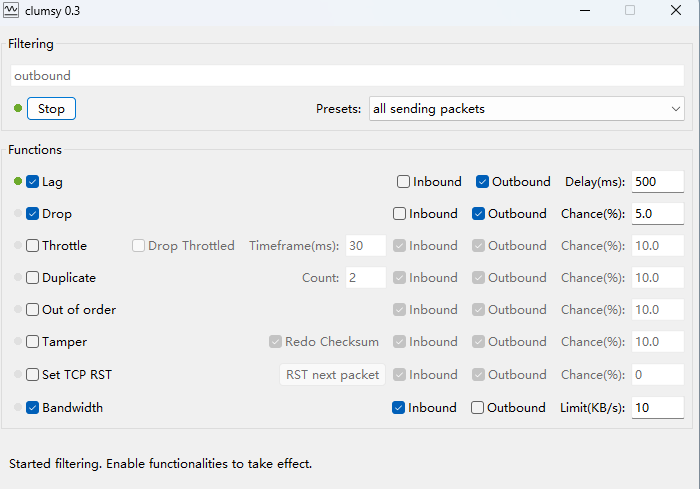Enable Inbound for Drop
This screenshot has height=489, width=700.
click(399, 214)
